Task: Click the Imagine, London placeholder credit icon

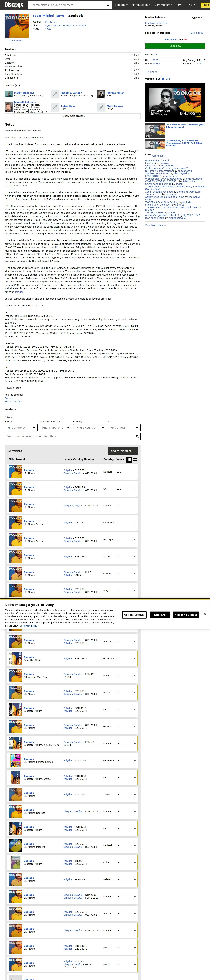Action: pos(55,94)
